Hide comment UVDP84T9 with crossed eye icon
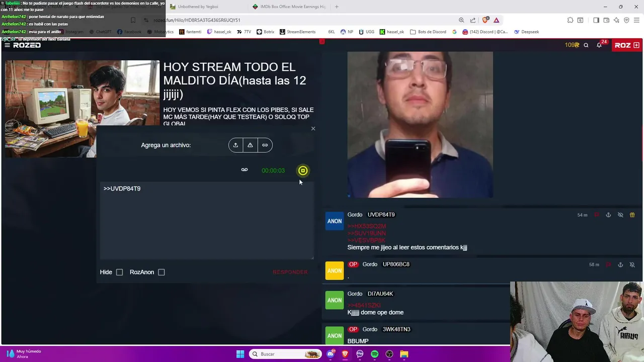 pyautogui.click(x=620, y=215)
